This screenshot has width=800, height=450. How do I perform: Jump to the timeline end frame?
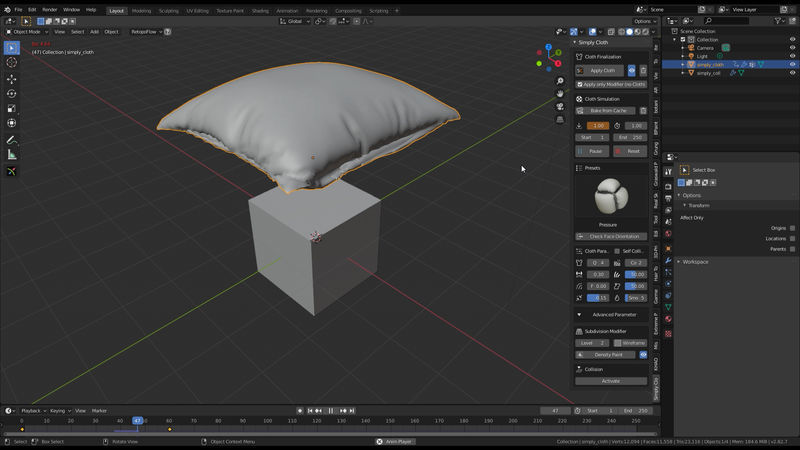pyautogui.click(x=352, y=411)
